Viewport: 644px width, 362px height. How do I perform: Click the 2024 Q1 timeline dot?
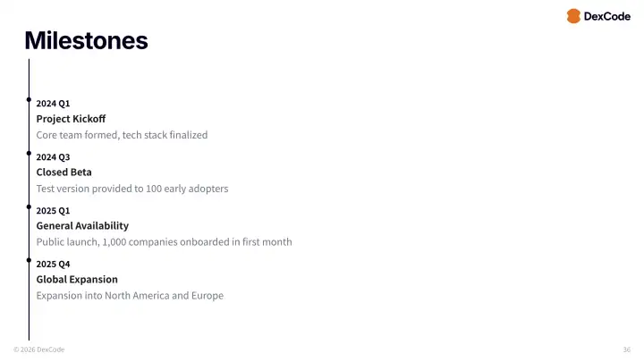[30, 99]
